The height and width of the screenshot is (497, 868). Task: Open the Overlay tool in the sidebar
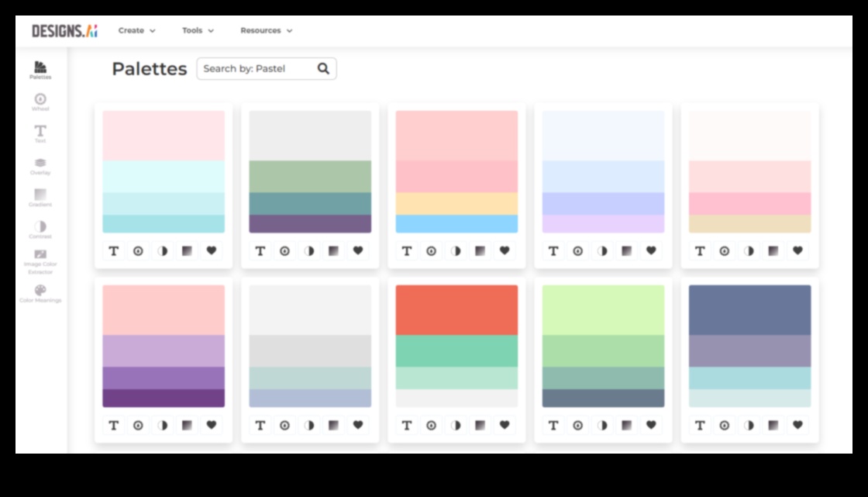pos(40,165)
